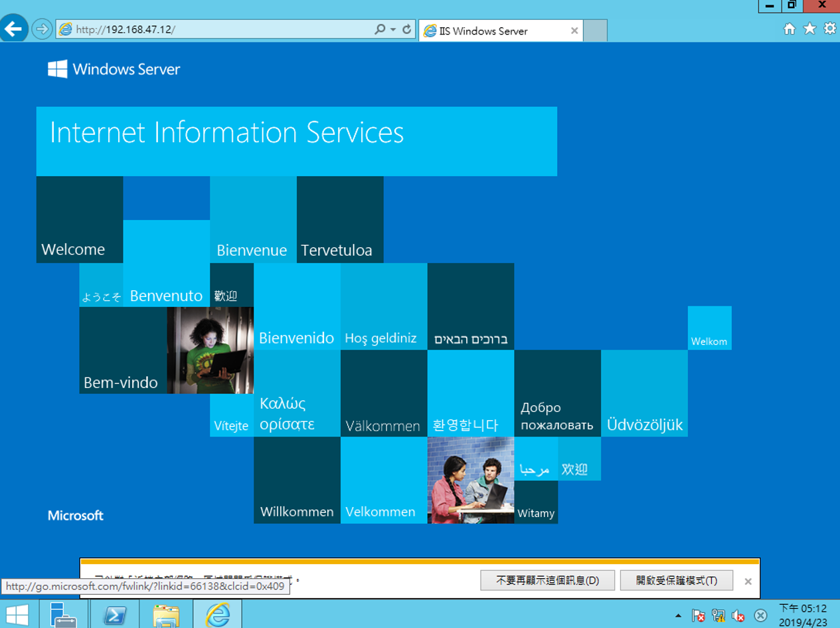The image size is (840, 628).
Task: Open the Tools gear icon menu
Action: pos(829,29)
